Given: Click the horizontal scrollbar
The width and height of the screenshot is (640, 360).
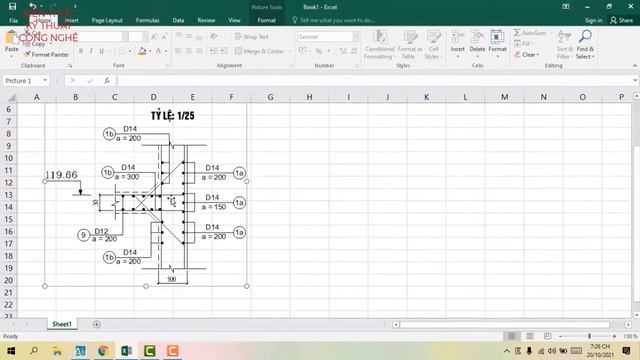Looking at the screenshot, I should point(504,324).
